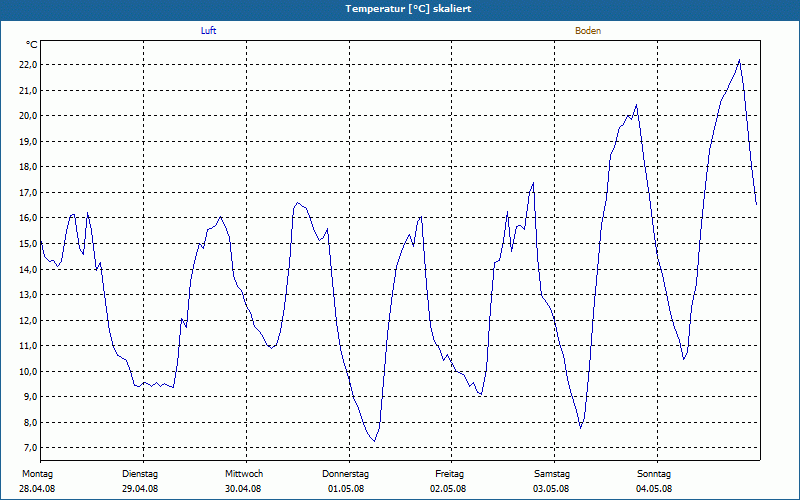Click the Dienstag day label

140,474
